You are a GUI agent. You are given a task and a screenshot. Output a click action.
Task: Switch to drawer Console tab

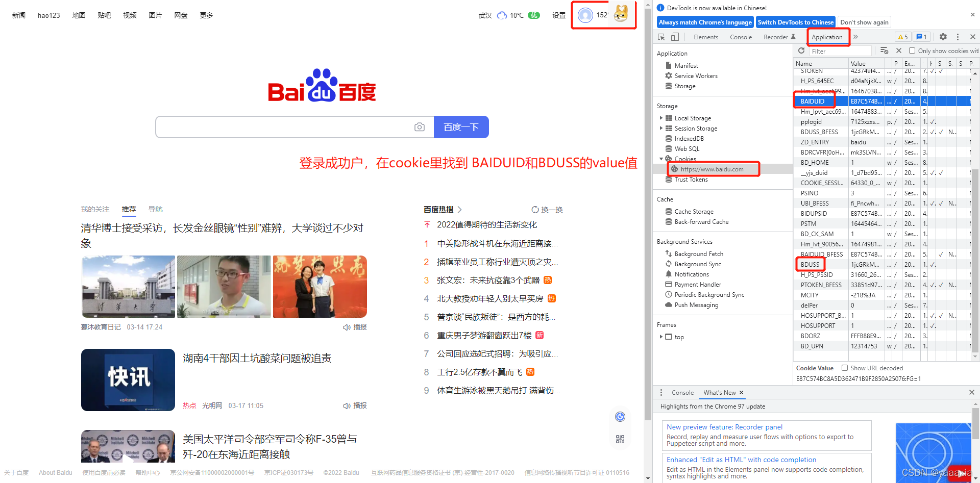point(682,392)
